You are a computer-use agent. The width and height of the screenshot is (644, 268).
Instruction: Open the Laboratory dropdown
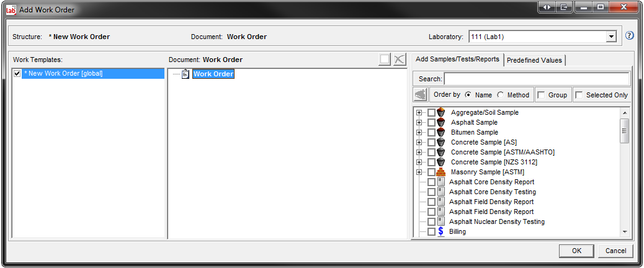coord(612,37)
